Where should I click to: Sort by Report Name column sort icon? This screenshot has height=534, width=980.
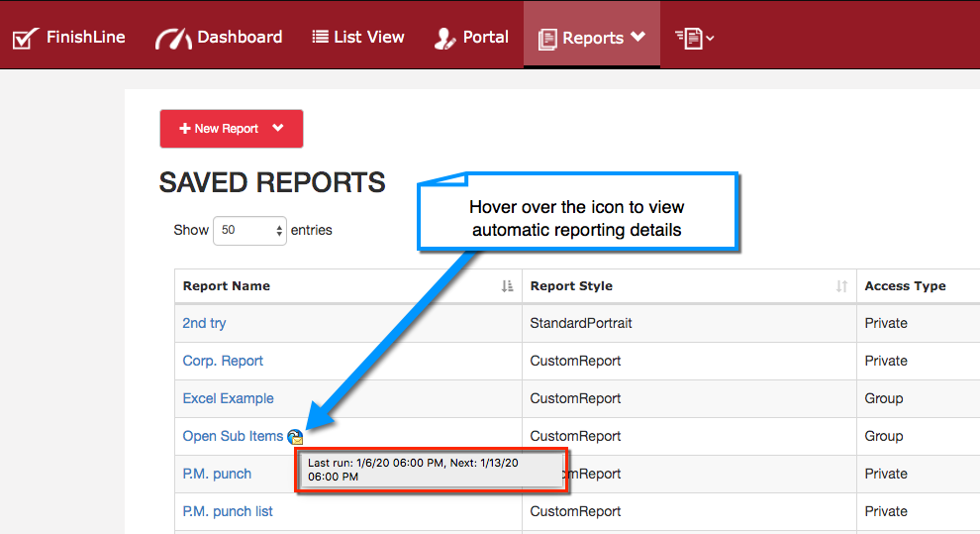[x=507, y=286]
